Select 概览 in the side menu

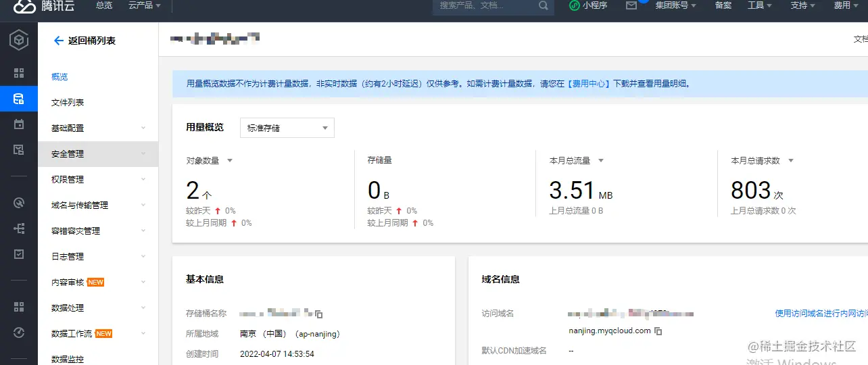click(59, 76)
